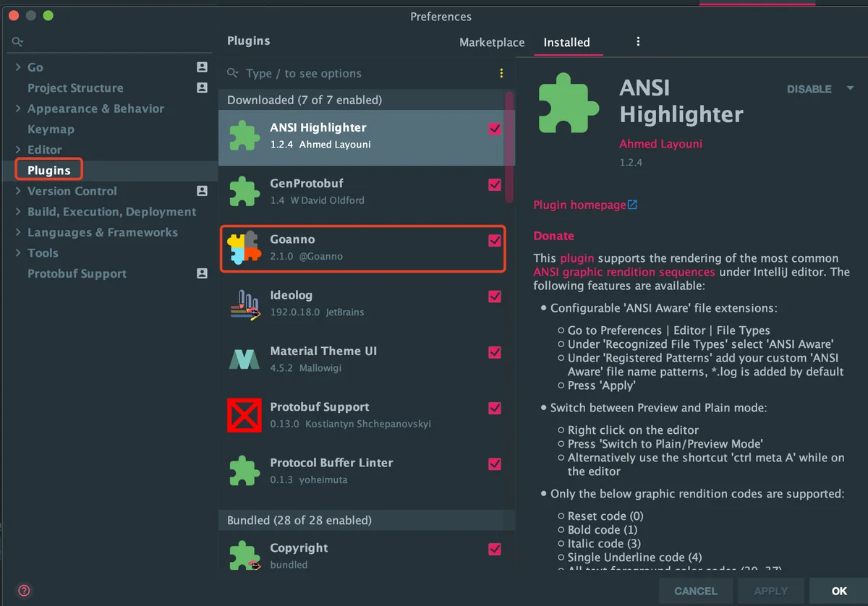Viewport: 868px width, 606px height.
Task: Select Protobuf Support in settings tree
Action: (77, 273)
